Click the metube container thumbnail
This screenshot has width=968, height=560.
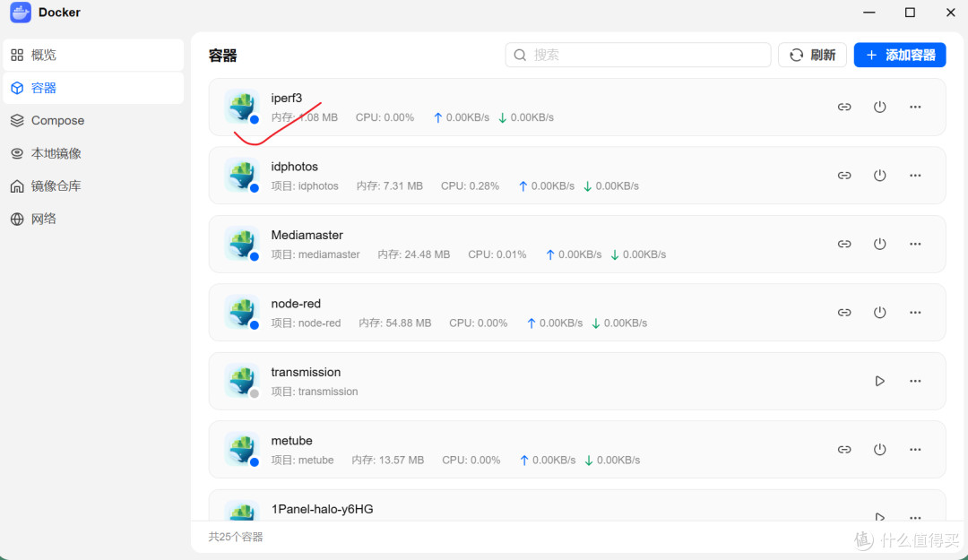coord(241,450)
